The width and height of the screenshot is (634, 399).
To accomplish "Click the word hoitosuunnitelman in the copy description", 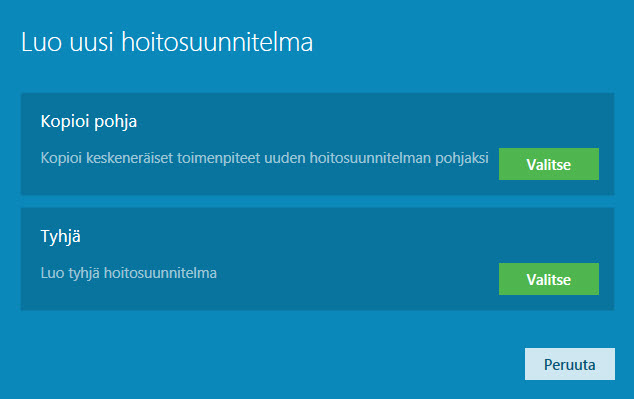I will tap(370, 158).
